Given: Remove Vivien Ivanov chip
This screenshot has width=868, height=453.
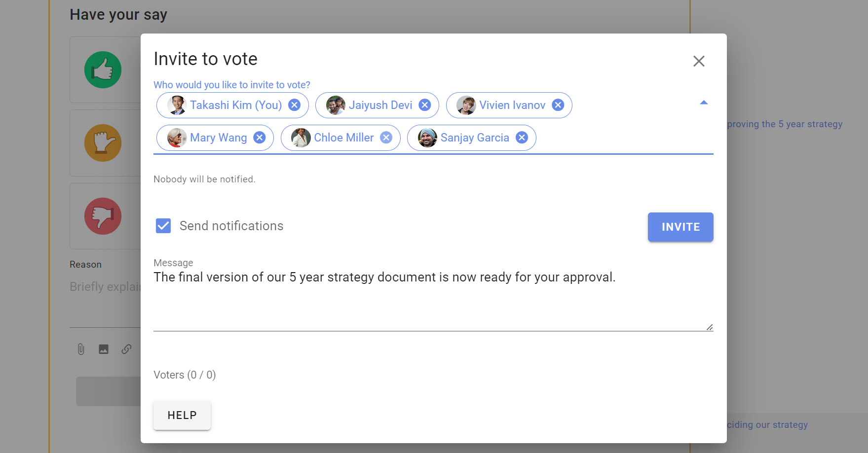Looking at the screenshot, I should pyautogui.click(x=558, y=105).
